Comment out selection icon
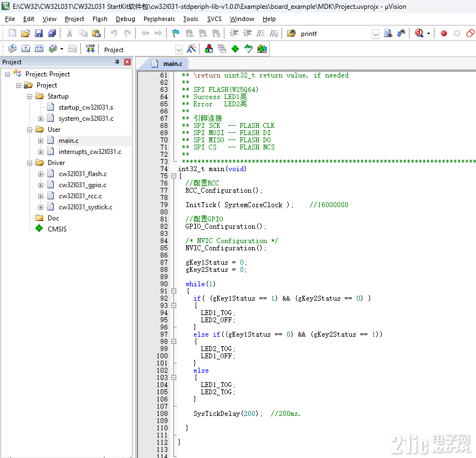Viewport: 476px width, 458px height. tap(260, 33)
